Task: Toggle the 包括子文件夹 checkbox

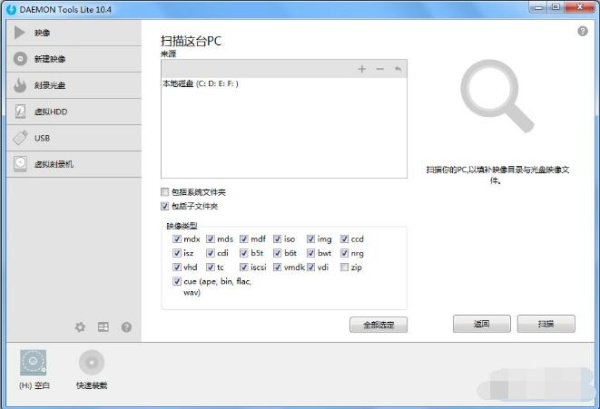Action: coord(165,206)
